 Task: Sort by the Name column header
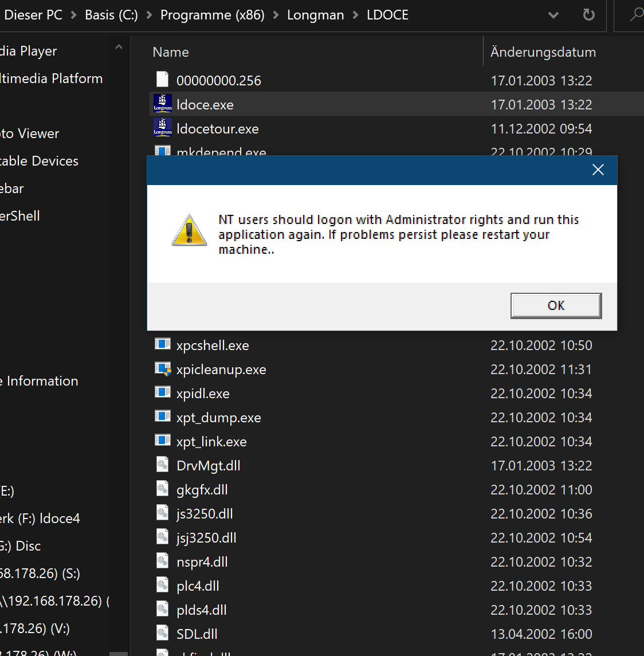(171, 52)
